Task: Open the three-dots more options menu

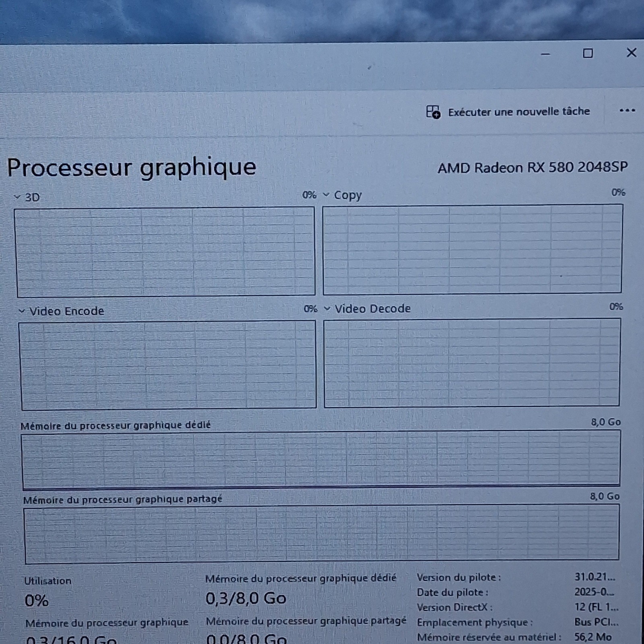Action: pyautogui.click(x=627, y=110)
